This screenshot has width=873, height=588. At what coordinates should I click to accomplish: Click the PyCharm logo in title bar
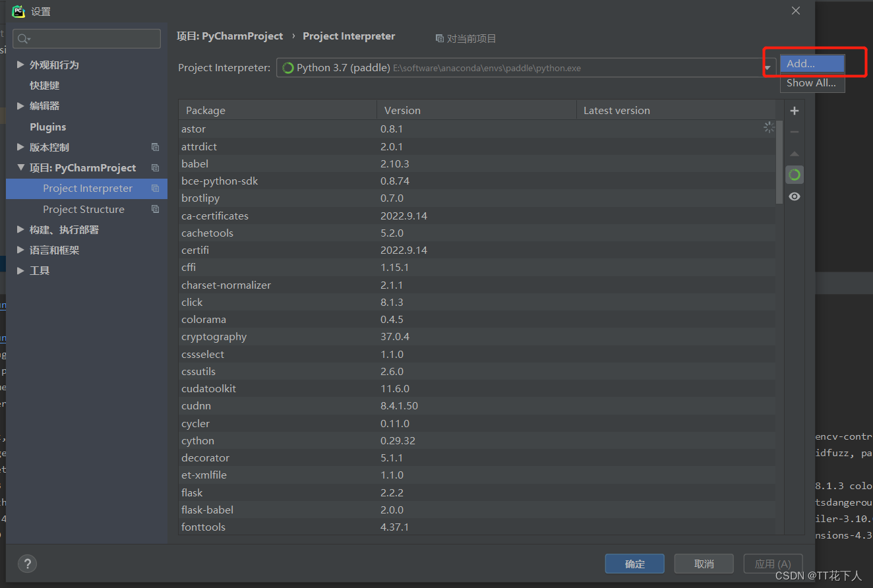coord(18,11)
